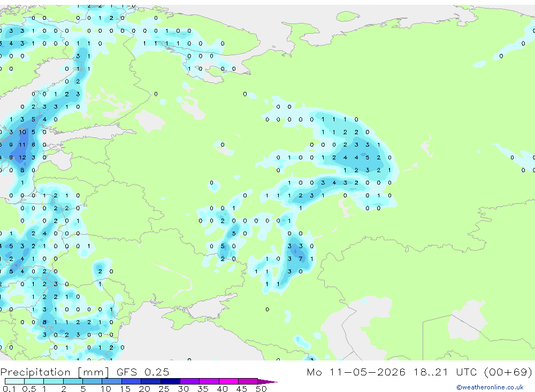
Task: Click the above-50 mm arrow tip of legend
Action: click(x=267, y=381)
